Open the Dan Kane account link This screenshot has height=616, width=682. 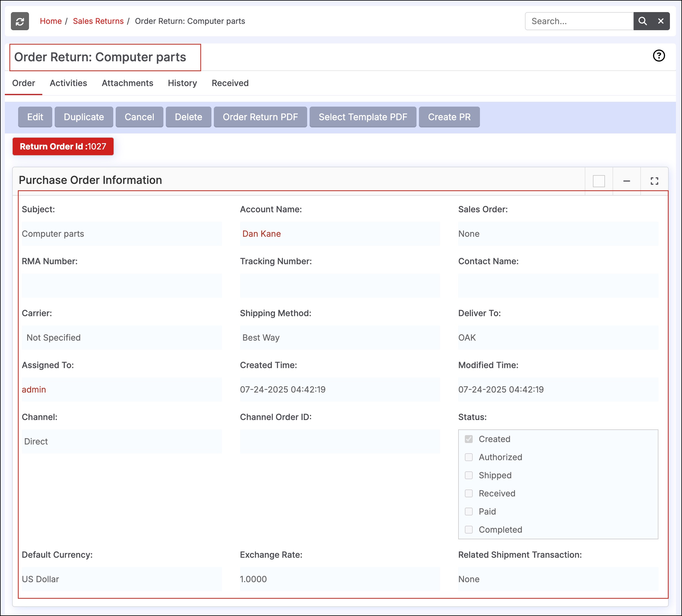262,234
